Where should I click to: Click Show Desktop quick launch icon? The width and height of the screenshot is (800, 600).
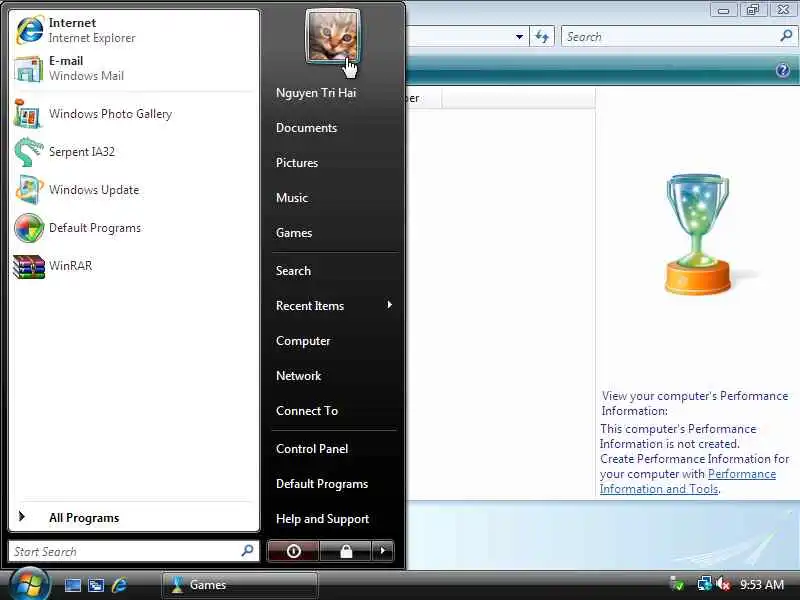pyautogui.click(x=72, y=585)
